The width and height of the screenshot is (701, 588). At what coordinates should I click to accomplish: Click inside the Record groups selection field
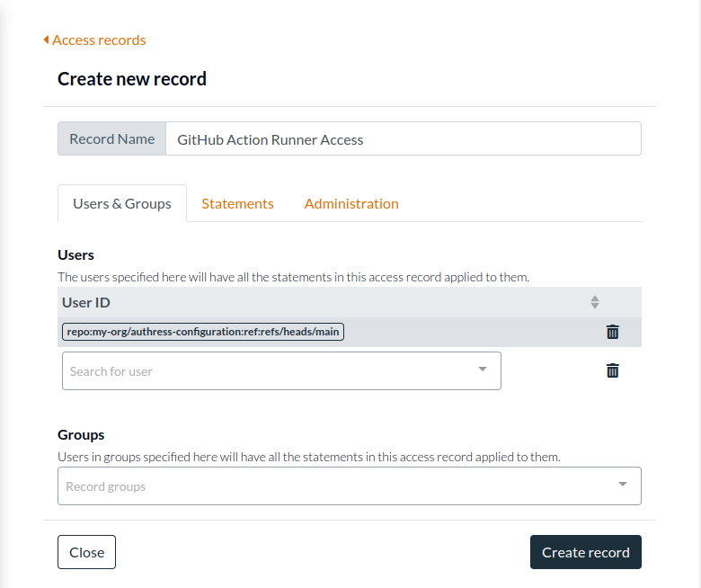[333, 486]
